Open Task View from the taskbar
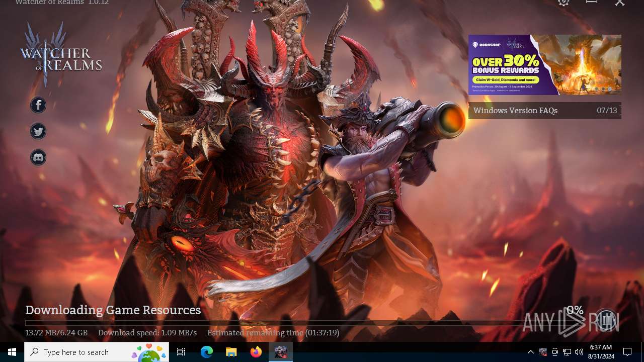 coord(181,352)
